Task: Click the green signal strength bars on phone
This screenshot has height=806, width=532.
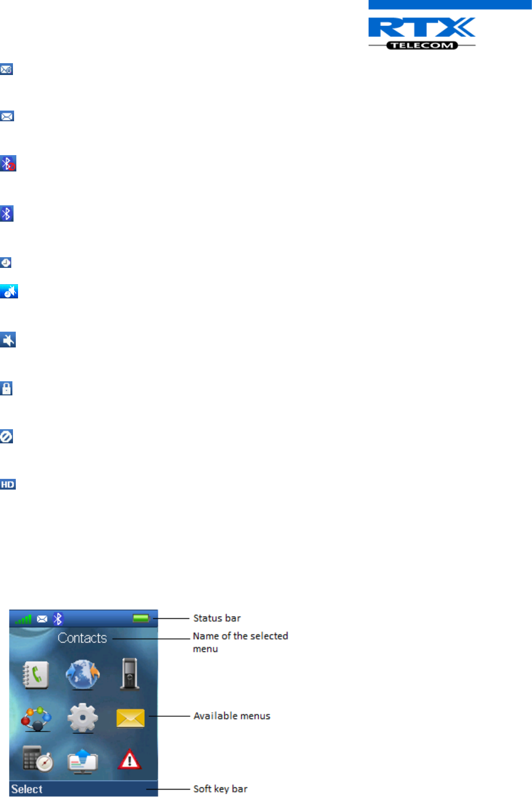Action: 24,619
